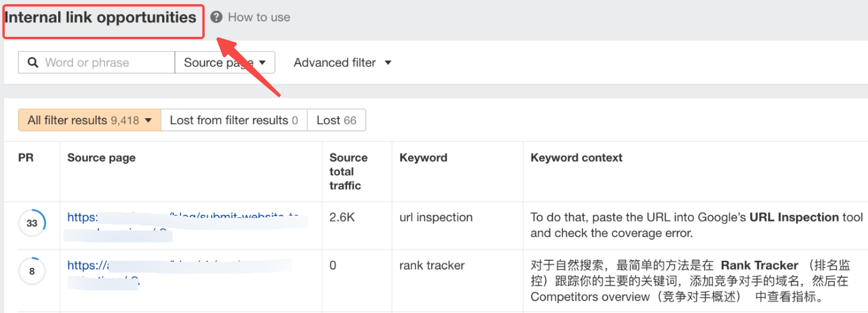This screenshot has height=313, width=868.
Task: Select the rank tracker keyword cell
Action: tap(432, 265)
